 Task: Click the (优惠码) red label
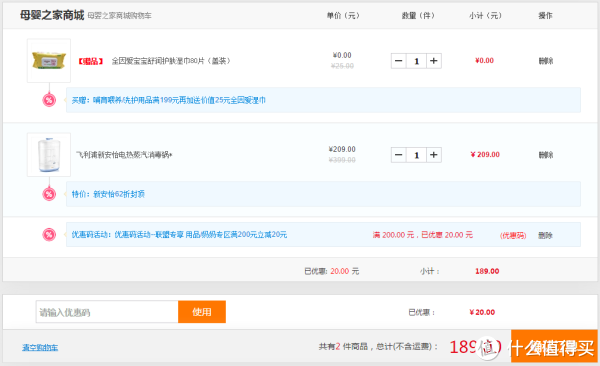(x=513, y=235)
